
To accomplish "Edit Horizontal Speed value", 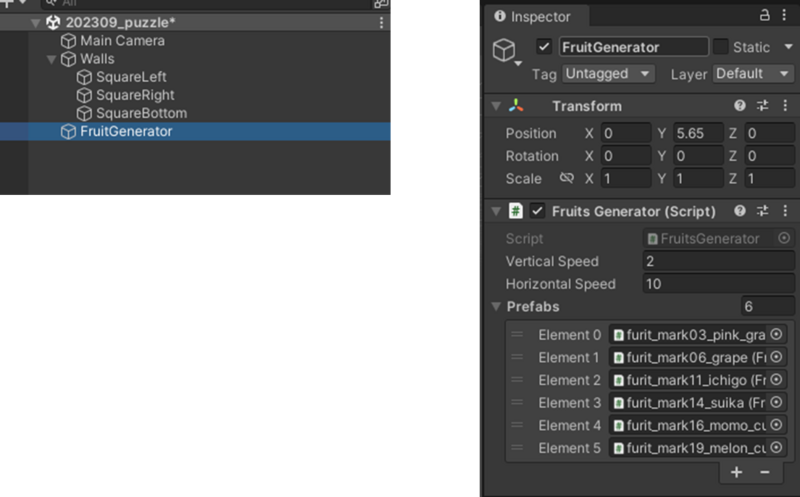I will (x=718, y=284).
